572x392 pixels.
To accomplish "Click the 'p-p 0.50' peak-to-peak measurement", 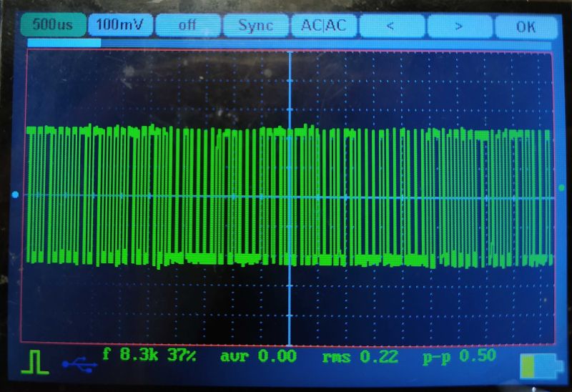I will [458, 356].
